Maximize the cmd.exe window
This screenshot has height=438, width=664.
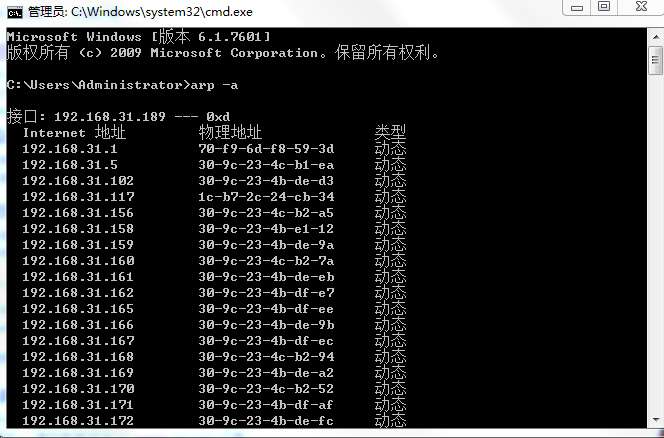[x=604, y=7]
